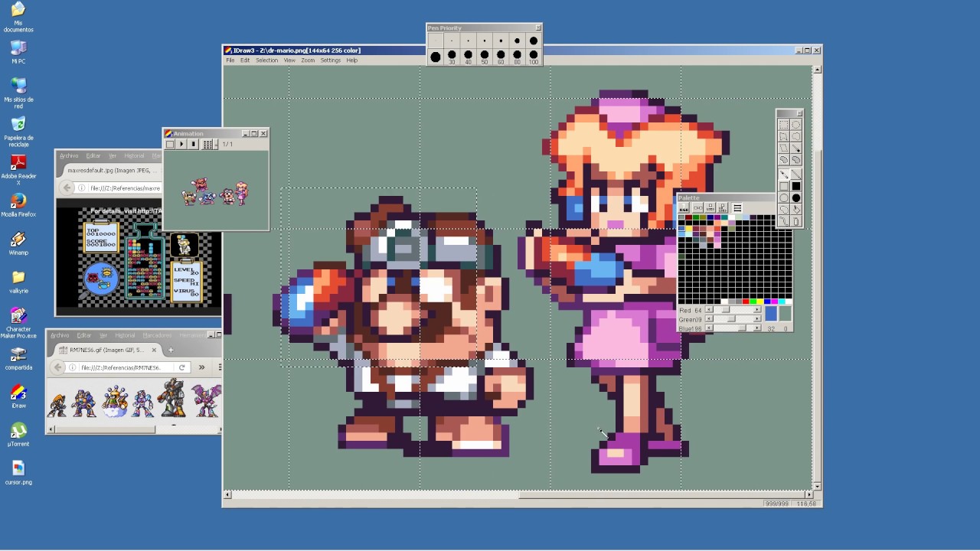Viewport: 980px width, 551px height.
Task: Pick the freehand lasso selection tool
Action: coord(796,137)
